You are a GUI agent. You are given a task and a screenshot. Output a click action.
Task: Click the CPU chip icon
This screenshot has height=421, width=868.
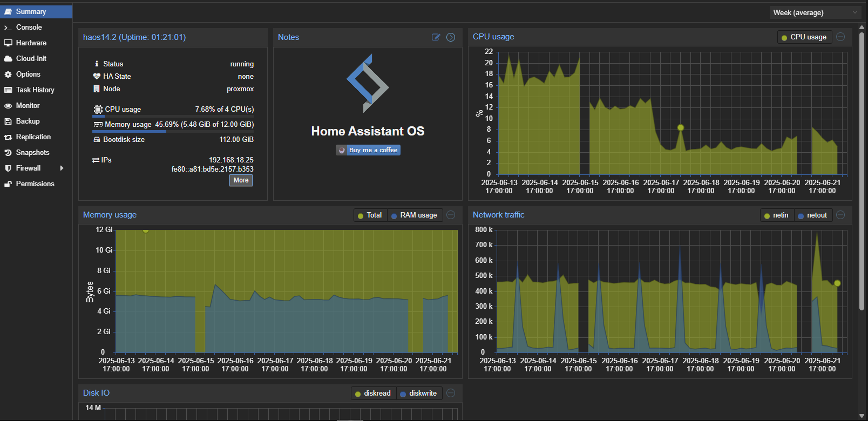pos(98,109)
